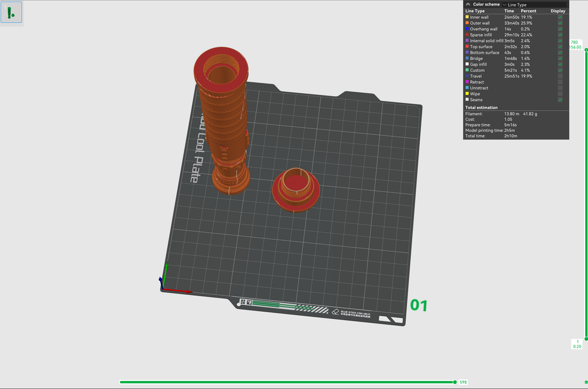This screenshot has width=588, height=389.
Task: Click the Display column header
Action: coord(557,11)
